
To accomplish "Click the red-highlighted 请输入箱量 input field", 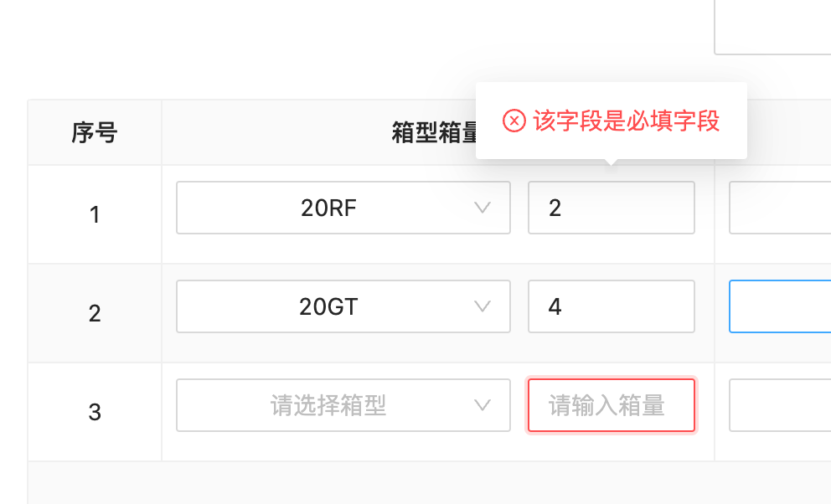I will [611, 404].
